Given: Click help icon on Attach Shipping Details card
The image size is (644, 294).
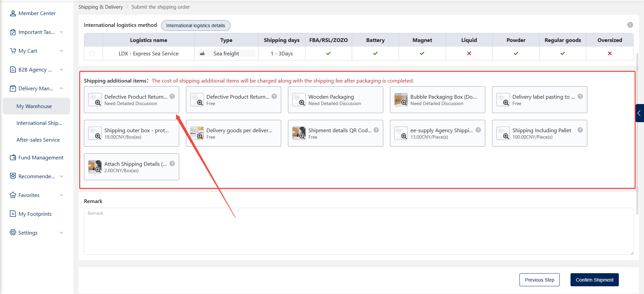Looking at the screenshot, I should [172, 163].
